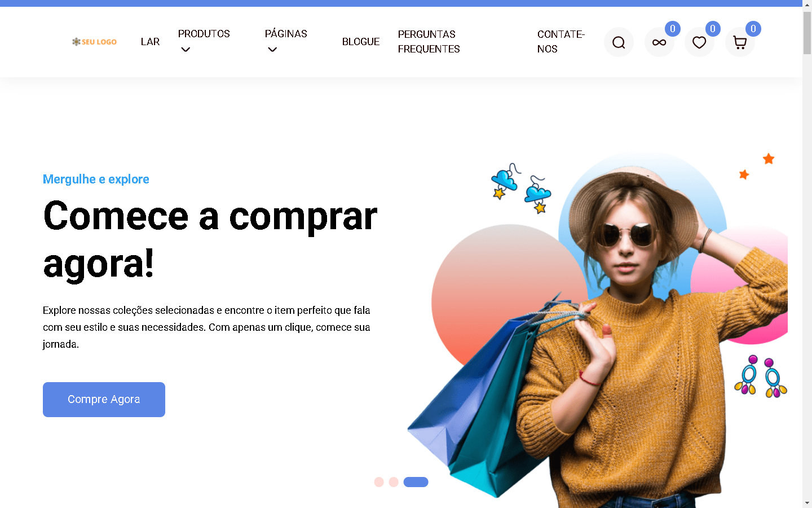Expand the PÁGINAS dropdown chevron
The height and width of the screenshot is (508, 812).
[272, 50]
